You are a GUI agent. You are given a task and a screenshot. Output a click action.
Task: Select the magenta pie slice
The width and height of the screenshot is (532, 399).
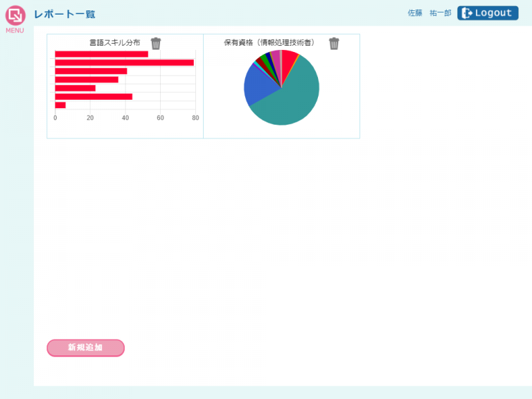click(x=276, y=59)
